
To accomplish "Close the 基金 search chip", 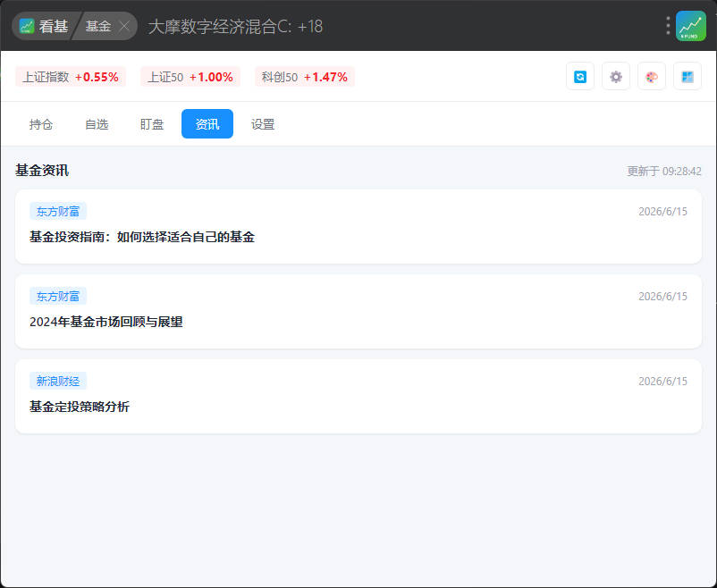I will pos(124,26).
